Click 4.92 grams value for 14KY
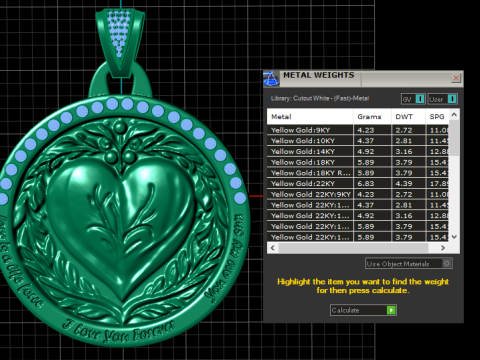Screen dimensions: 480x360 (366, 151)
